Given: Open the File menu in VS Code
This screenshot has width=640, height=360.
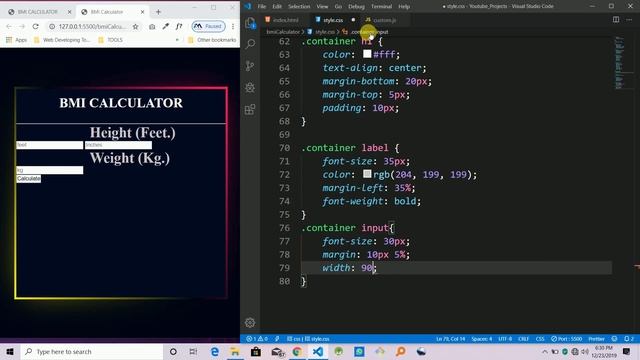Looking at the screenshot, I should (262, 7).
